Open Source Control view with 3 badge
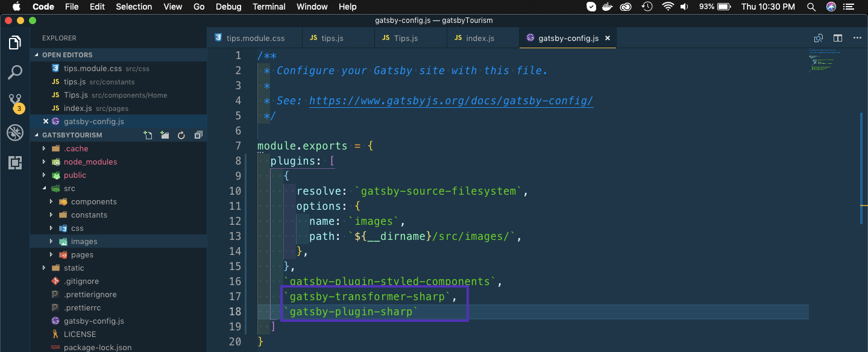868x352 pixels. coord(15,102)
